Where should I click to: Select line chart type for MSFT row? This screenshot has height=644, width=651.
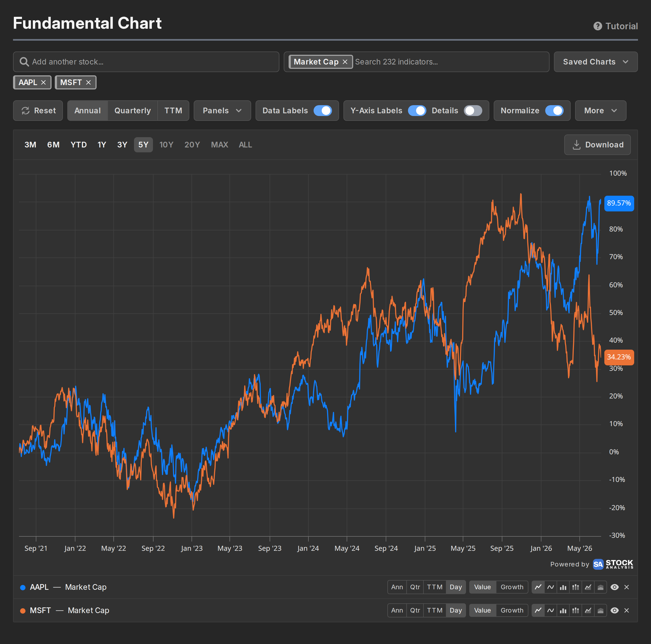tap(538, 610)
